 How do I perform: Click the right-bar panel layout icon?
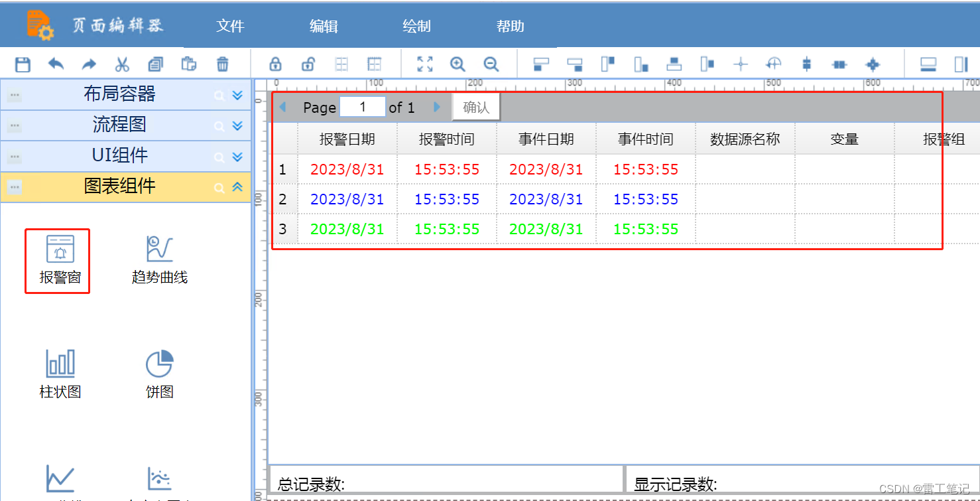[961, 64]
